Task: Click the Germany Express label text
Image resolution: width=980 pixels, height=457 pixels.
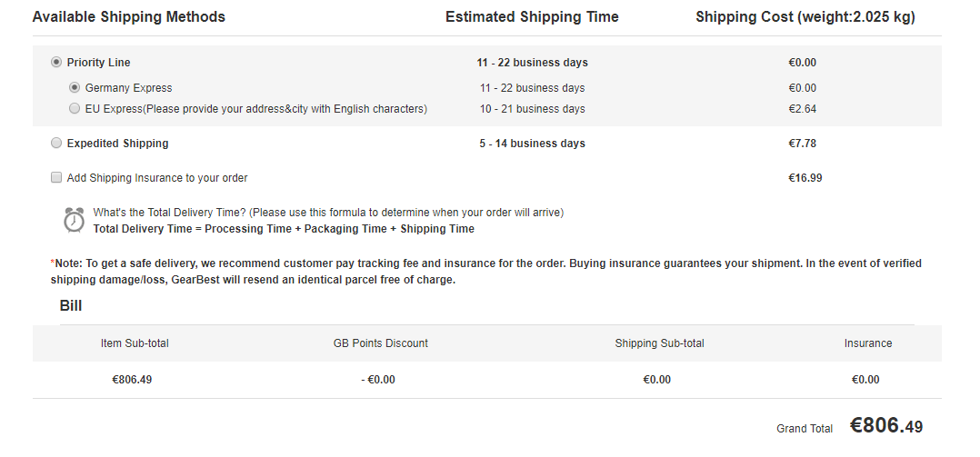Action: click(128, 88)
